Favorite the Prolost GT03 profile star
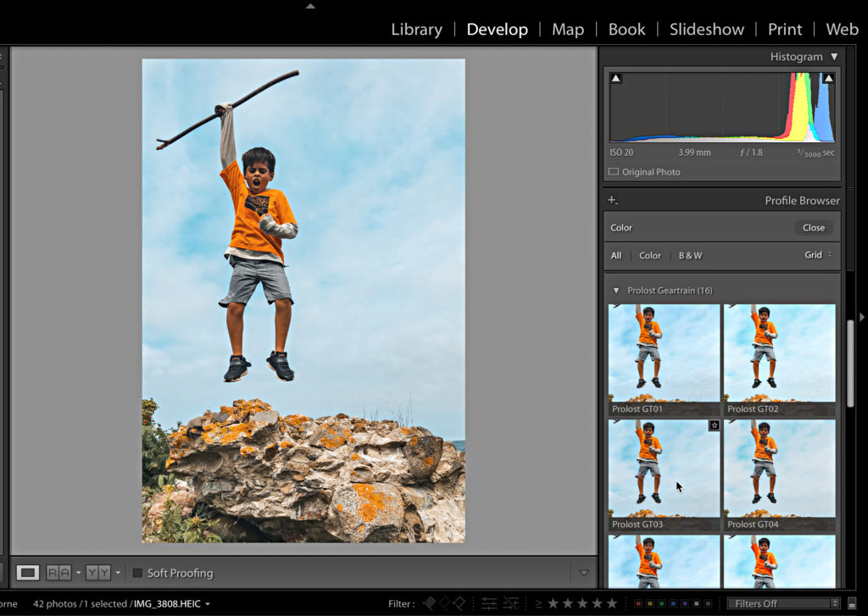Viewport: 868px width, 616px height. (x=715, y=425)
